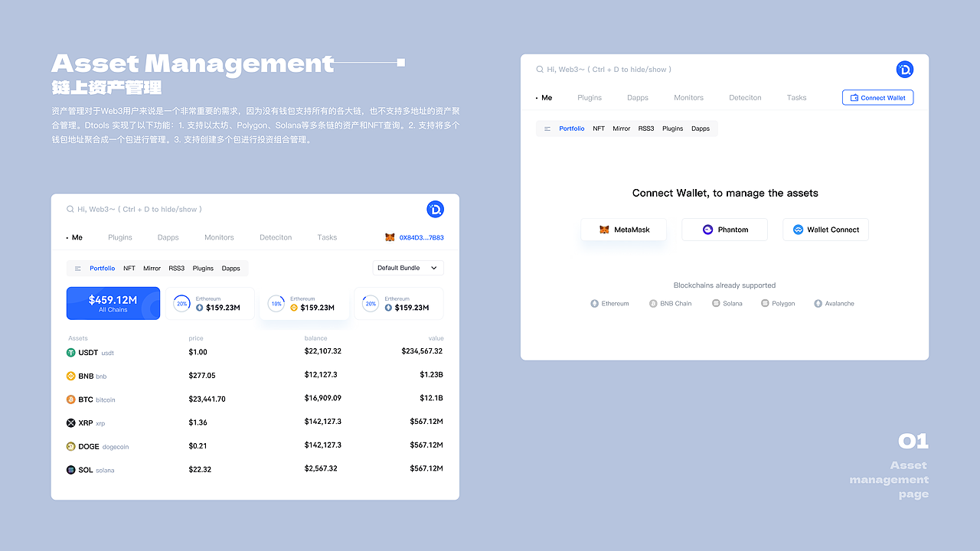Image resolution: width=980 pixels, height=551 pixels.
Task: Switch to Plugins tab in left panel top nav
Action: click(x=120, y=237)
